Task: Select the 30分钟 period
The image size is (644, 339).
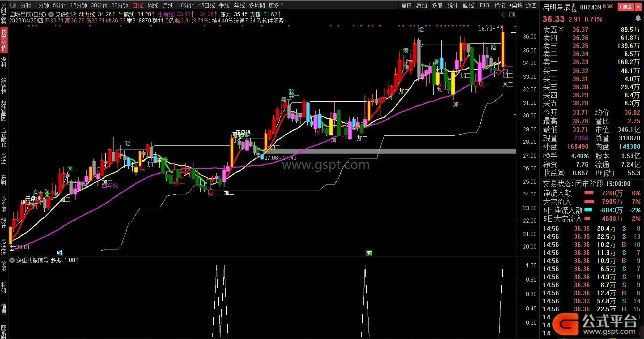Action: (x=99, y=5)
